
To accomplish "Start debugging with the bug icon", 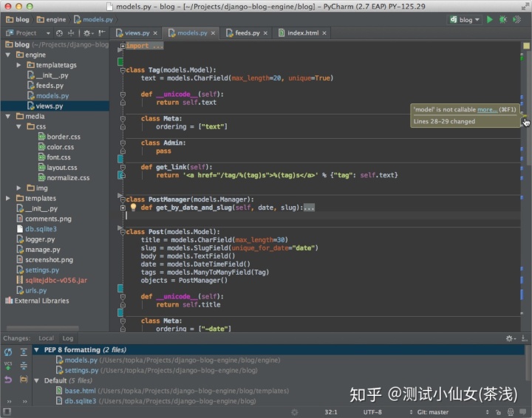I will [503, 20].
